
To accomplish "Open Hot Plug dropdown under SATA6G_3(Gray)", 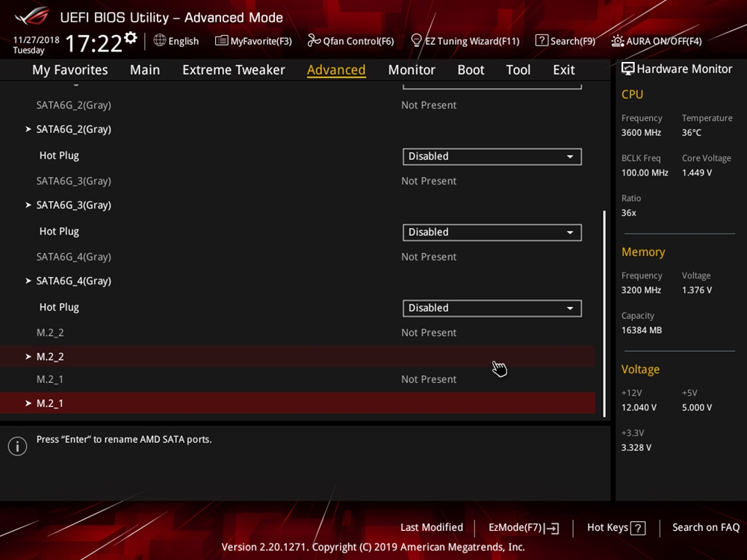I will (x=492, y=232).
